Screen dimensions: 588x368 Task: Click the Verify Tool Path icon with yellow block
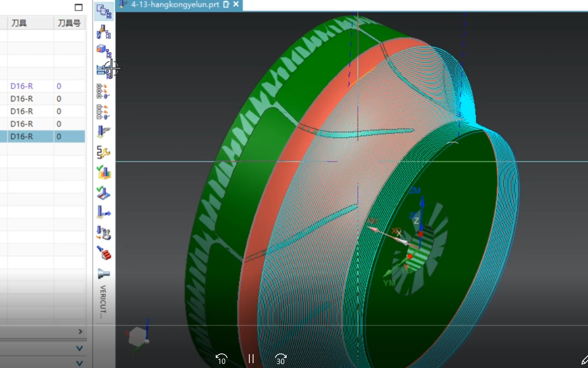click(x=104, y=172)
